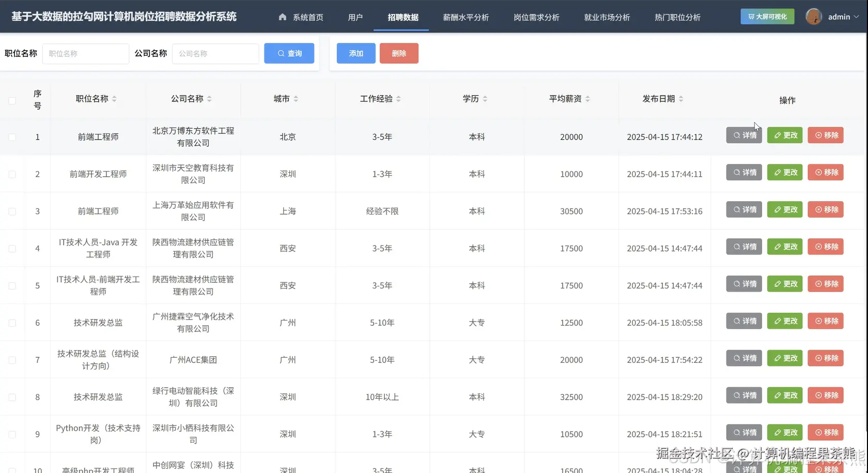Click the 添加 button
Image resolution: width=868 pixels, height=473 pixels.
point(355,53)
